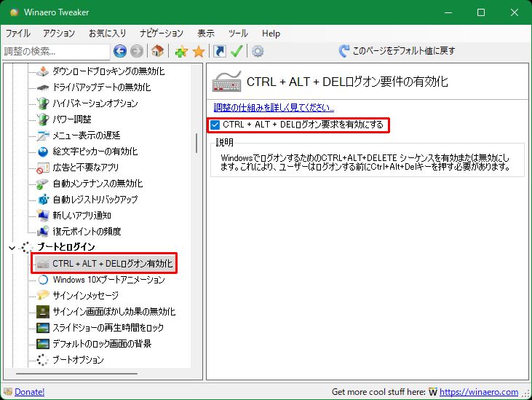Click the Donate! link
The width and height of the screenshot is (532, 400).
pos(30,392)
